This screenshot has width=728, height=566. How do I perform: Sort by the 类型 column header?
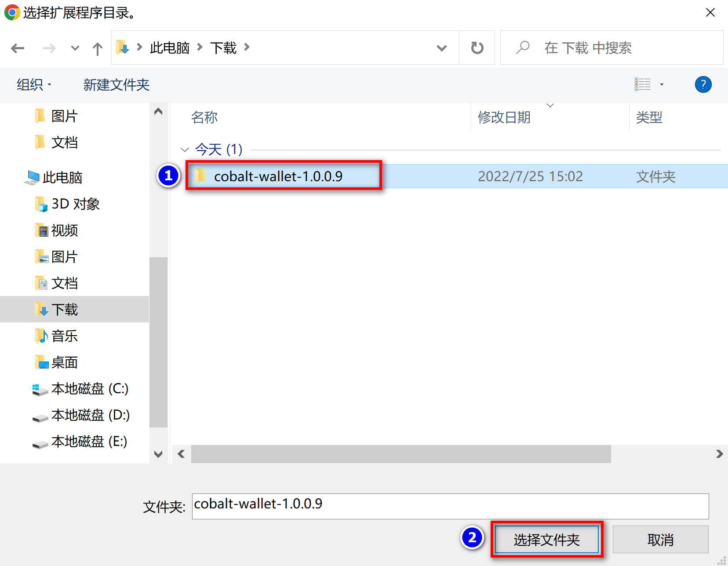[x=649, y=117]
